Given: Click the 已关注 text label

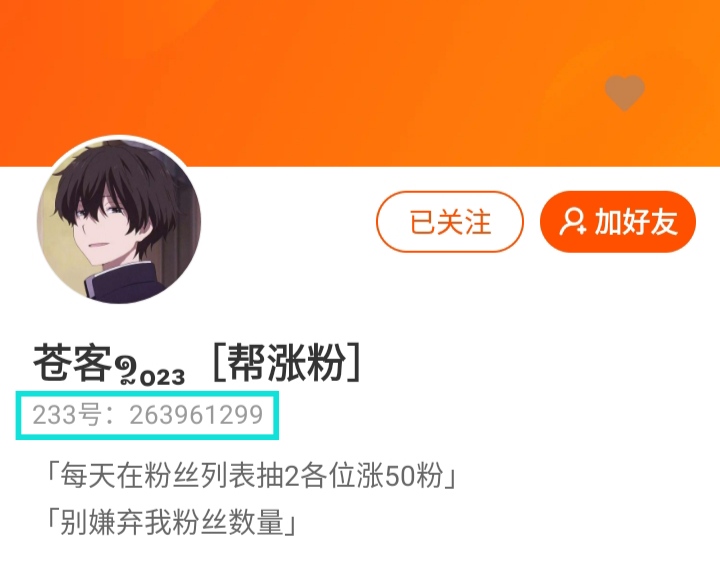Looking at the screenshot, I should [450, 222].
